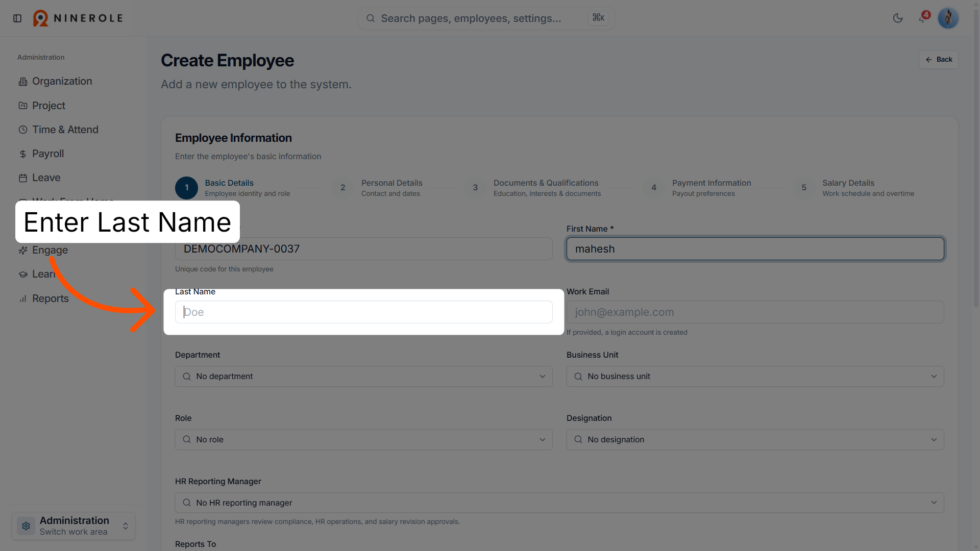Open the user avatar menu
980x551 pixels.
(948, 18)
